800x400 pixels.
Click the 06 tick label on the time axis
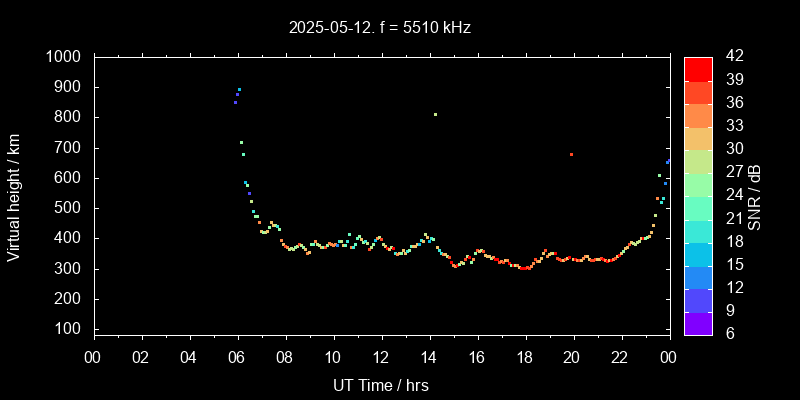click(x=237, y=357)
